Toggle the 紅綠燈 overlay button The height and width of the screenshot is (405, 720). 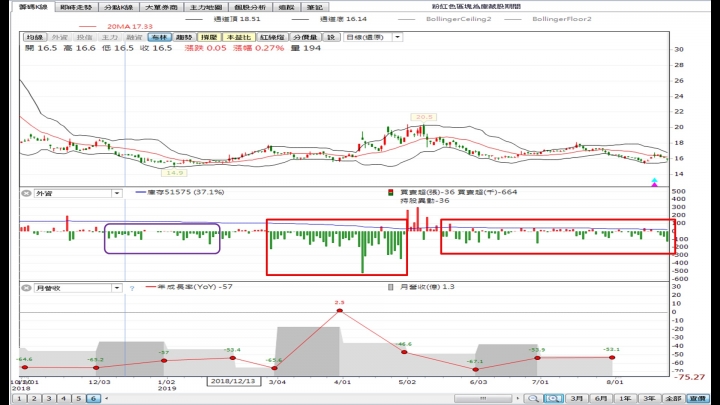coord(272,37)
